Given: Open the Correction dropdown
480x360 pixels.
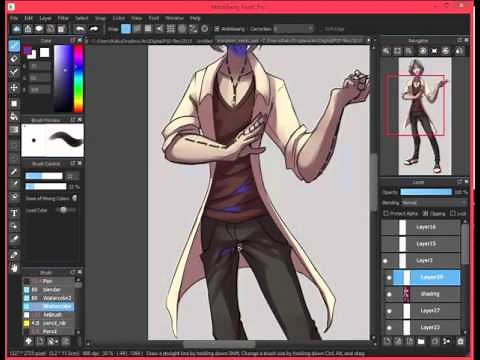Looking at the screenshot, I should pos(293,29).
